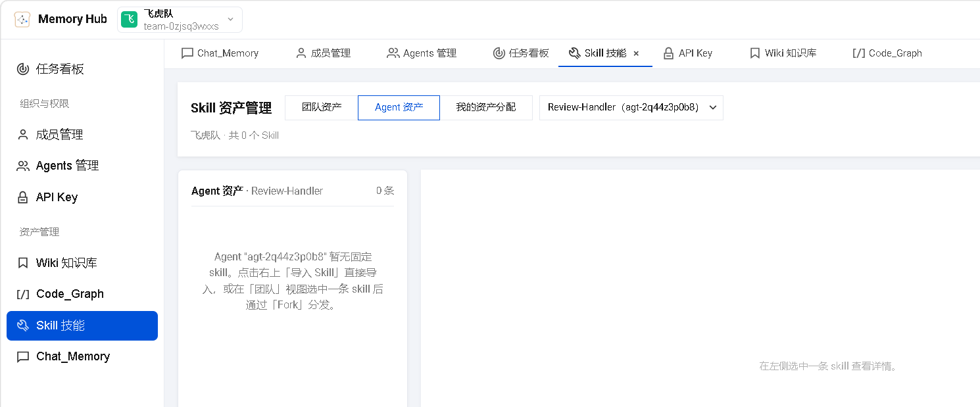
Task: Click the Chat_Memory tab chat icon
Action: [187, 53]
